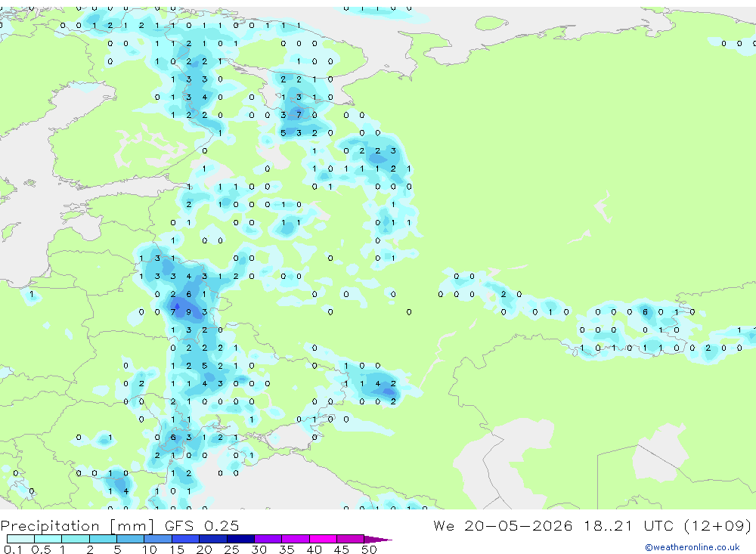
Task: Click the '0.5' legend scale label
Action: coord(41,549)
